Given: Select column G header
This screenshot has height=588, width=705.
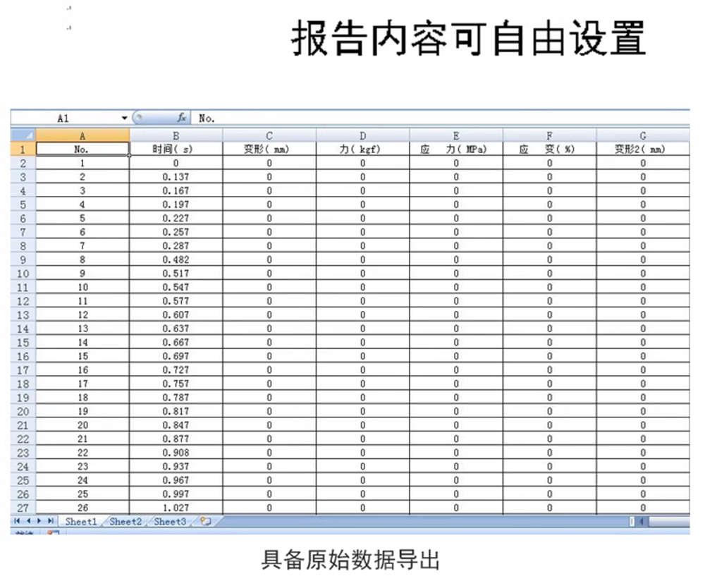Looking at the screenshot, I should 643,135.
